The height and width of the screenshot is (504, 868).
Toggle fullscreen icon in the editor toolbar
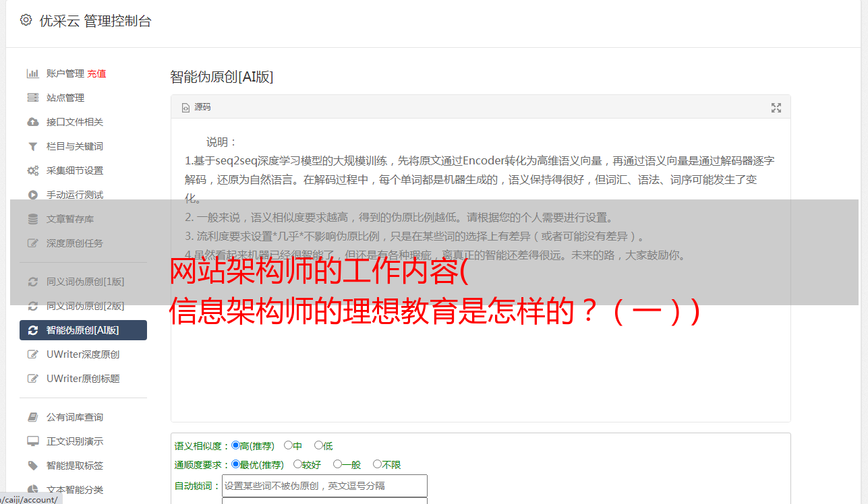tap(776, 108)
